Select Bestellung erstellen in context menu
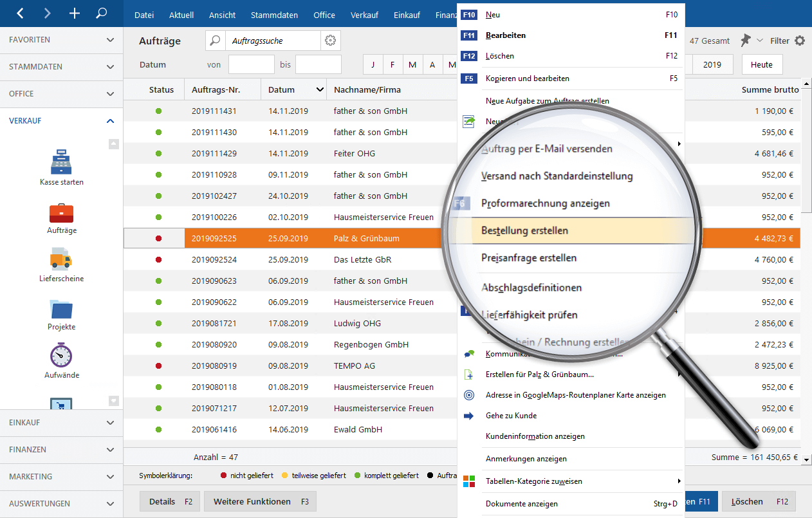Screen dimensions: 812x518 524,230
